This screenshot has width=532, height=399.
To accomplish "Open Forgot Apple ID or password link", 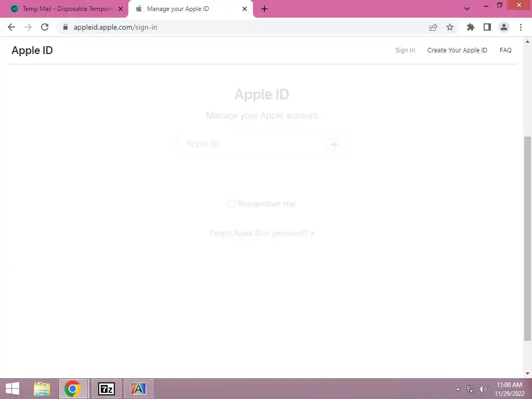I will click(262, 233).
